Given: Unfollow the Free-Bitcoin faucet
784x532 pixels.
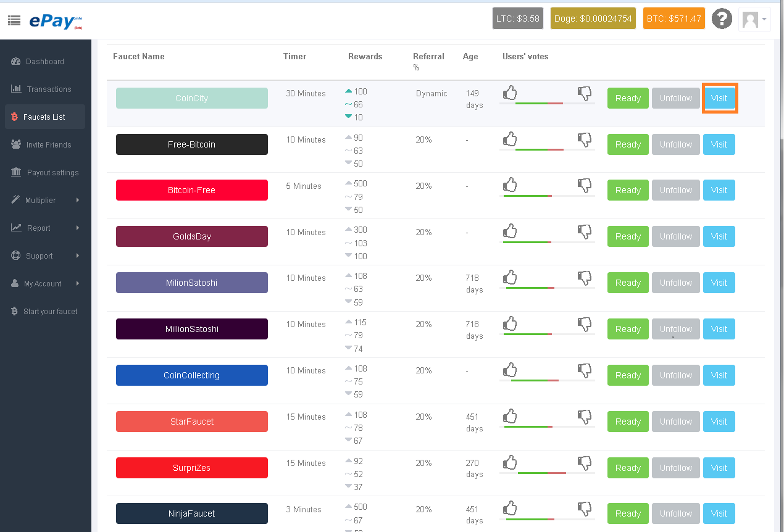Looking at the screenshot, I should point(676,144).
